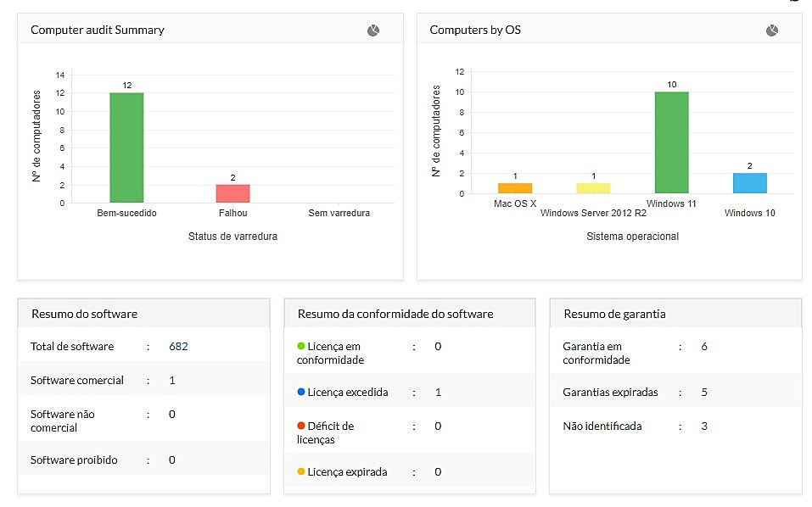The width and height of the screenshot is (812, 507).
Task: Click the red Déficit de licenças dot
Action: pyautogui.click(x=301, y=426)
